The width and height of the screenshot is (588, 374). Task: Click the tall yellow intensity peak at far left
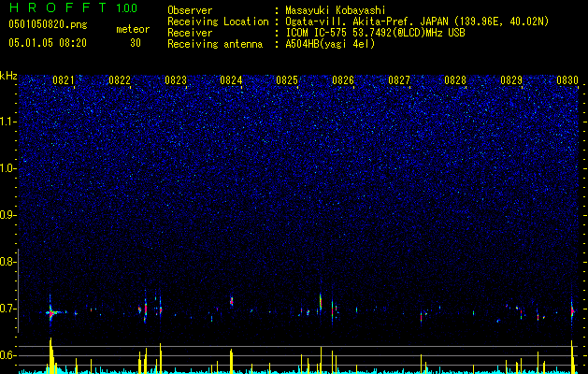[50, 355]
